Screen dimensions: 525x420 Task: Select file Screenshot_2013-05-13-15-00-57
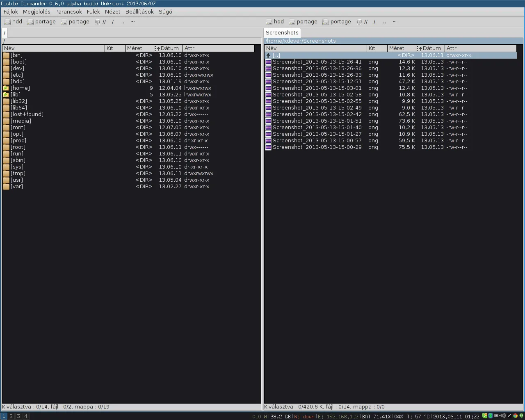pos(390,141)
